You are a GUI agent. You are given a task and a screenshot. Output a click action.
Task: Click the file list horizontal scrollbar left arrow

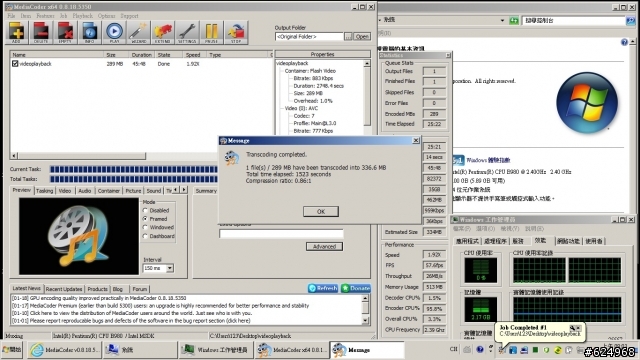click(x=14, y=156)
